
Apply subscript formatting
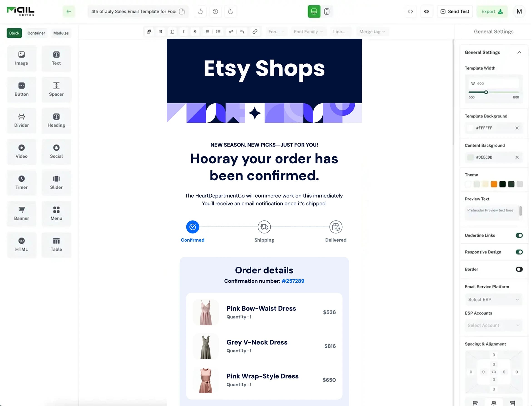click(242, 32)
